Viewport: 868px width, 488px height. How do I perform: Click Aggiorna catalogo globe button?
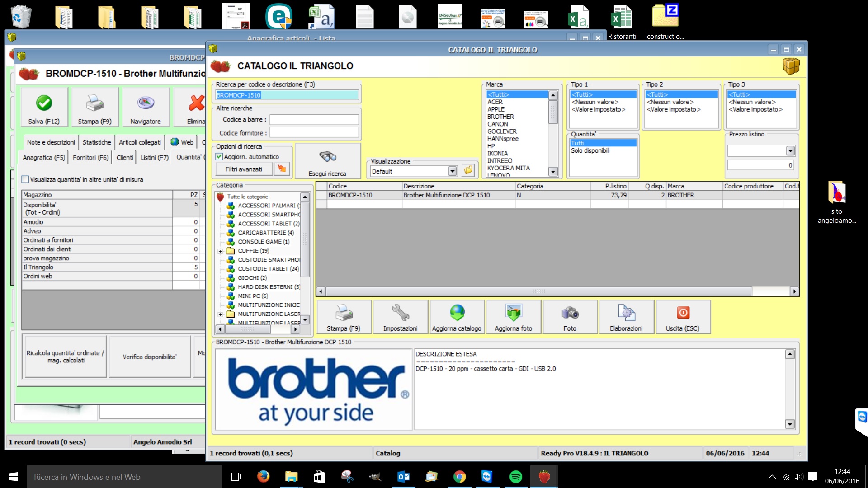click(457, 317)
